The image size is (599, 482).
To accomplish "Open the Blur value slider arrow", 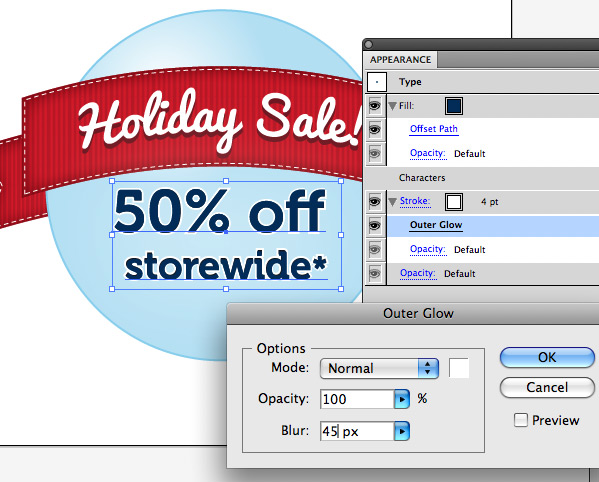I will 401,432.
